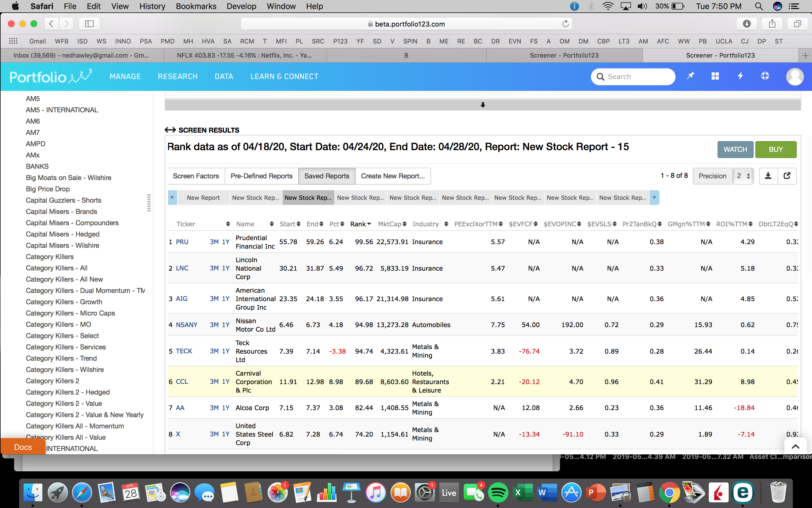
Task: Open Capital Misers - Hedged screen
Action: click(62, 234)
